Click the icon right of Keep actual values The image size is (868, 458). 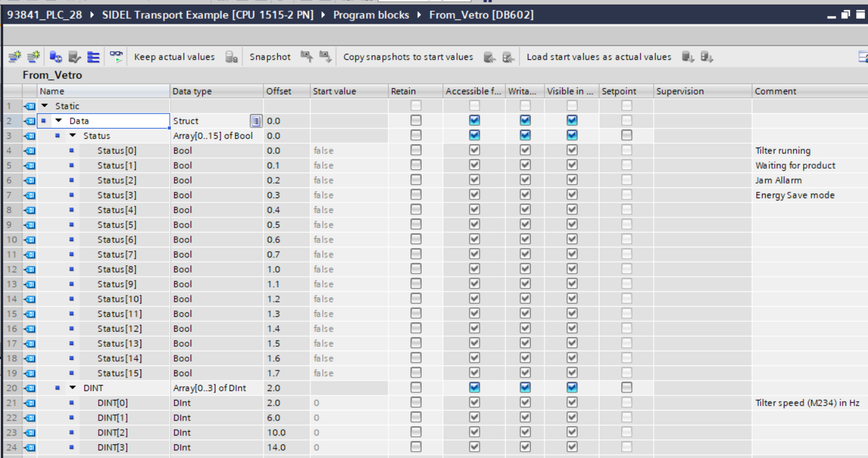point(231,57)
